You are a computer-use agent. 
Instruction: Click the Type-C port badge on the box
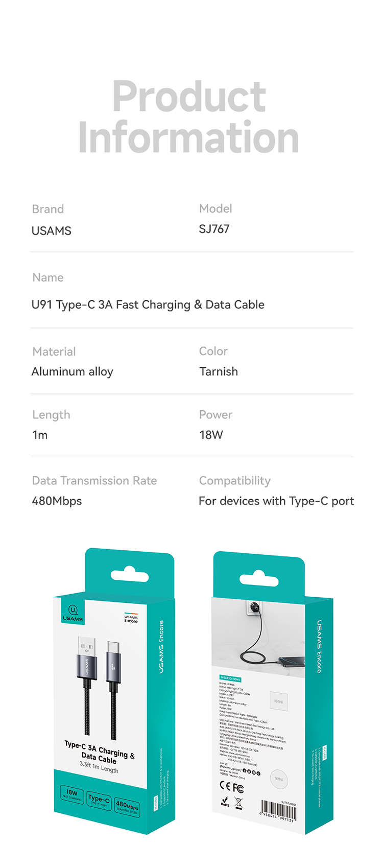click(99, 800)
